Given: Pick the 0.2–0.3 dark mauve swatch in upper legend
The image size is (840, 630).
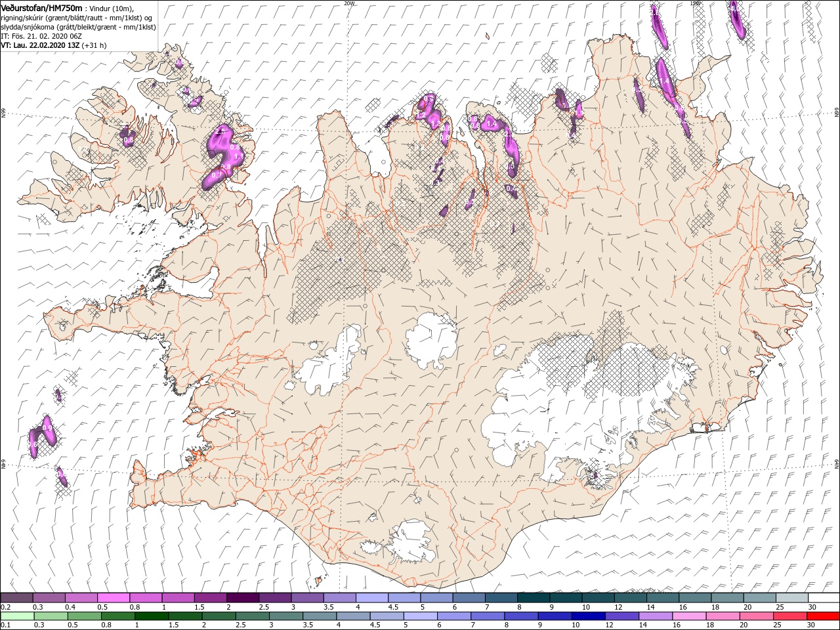Looking at the screenshot, I should [x=16, y=598].
